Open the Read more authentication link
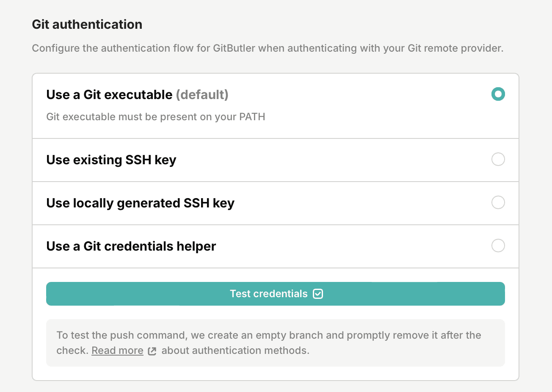 [x=117, y=350]
